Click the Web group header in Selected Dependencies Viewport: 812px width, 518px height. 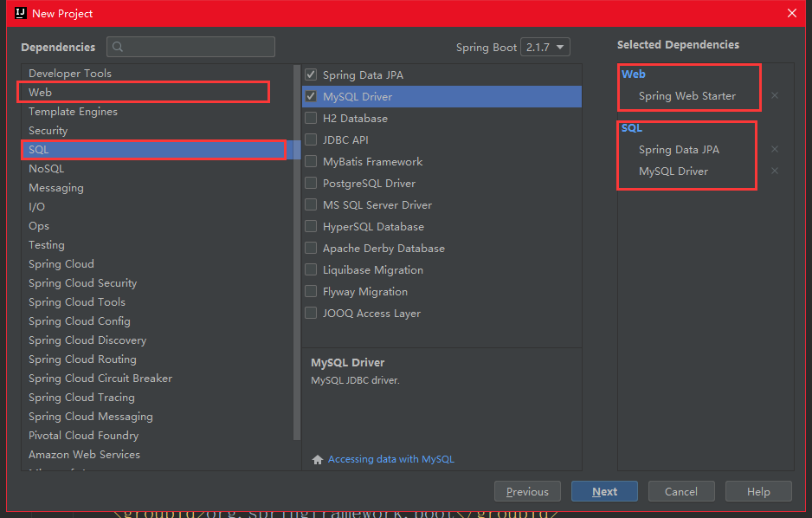pos(633,74)
